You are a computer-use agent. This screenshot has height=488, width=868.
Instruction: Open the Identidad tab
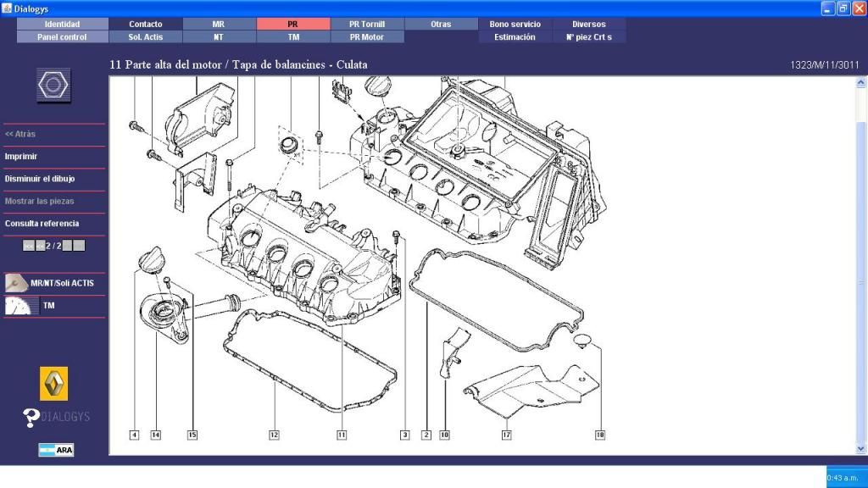point(62,25)
